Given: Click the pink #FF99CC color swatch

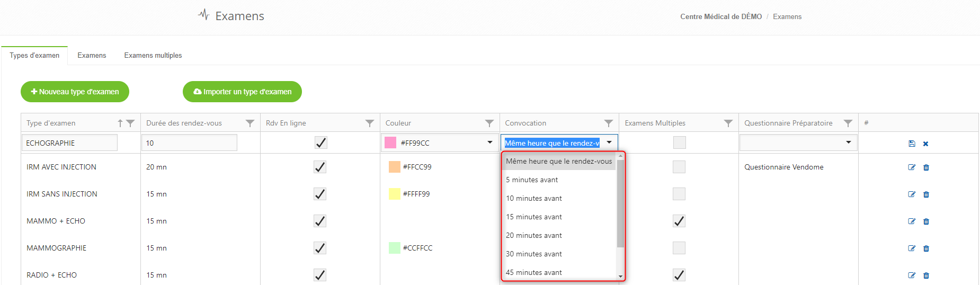Looking at the screenshot, I should [390, 142].
